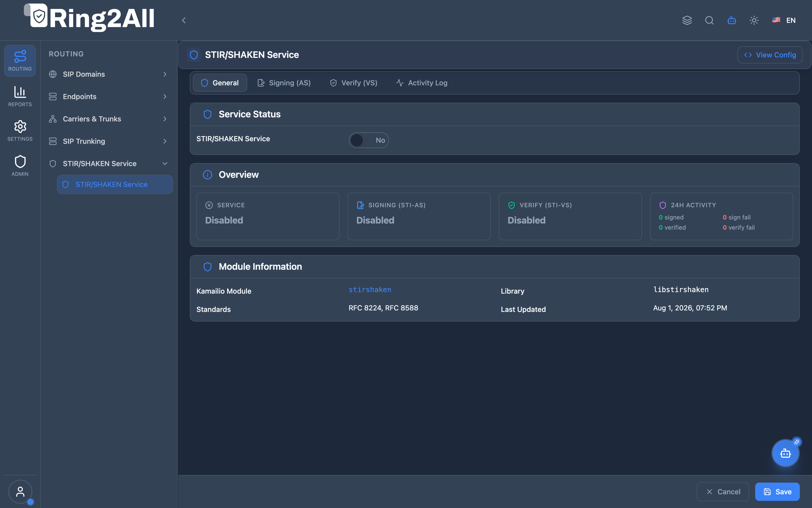Viewport: 812px width, 508px height.
Task: Click the layers stack icon in header
Action: [x=687, y=21]
